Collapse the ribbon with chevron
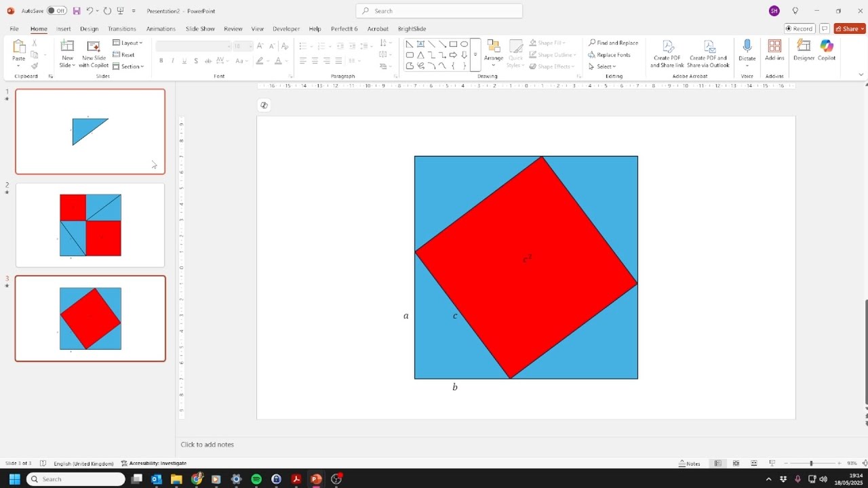This screenshot has width=868, height=488. pyautogui.click(x=861, y=75)
